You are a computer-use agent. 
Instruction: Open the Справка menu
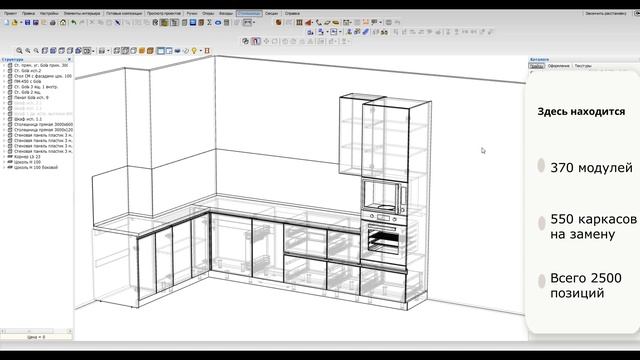292,13
